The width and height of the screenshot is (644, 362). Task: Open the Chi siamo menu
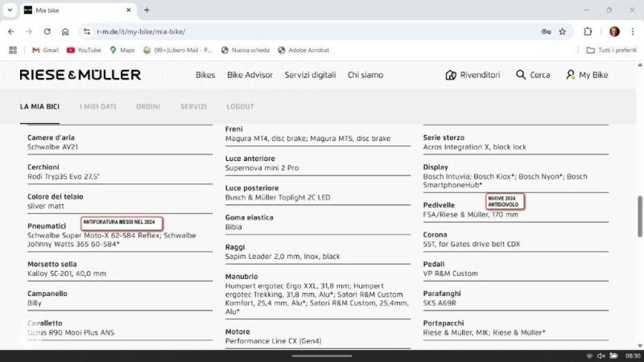coord(365,75)
